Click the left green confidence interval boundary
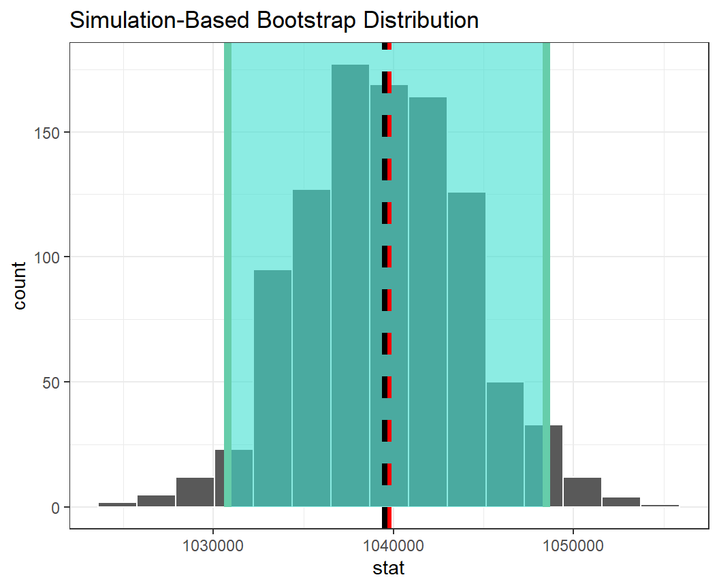719x588 pixels. (x=228, y=272)
